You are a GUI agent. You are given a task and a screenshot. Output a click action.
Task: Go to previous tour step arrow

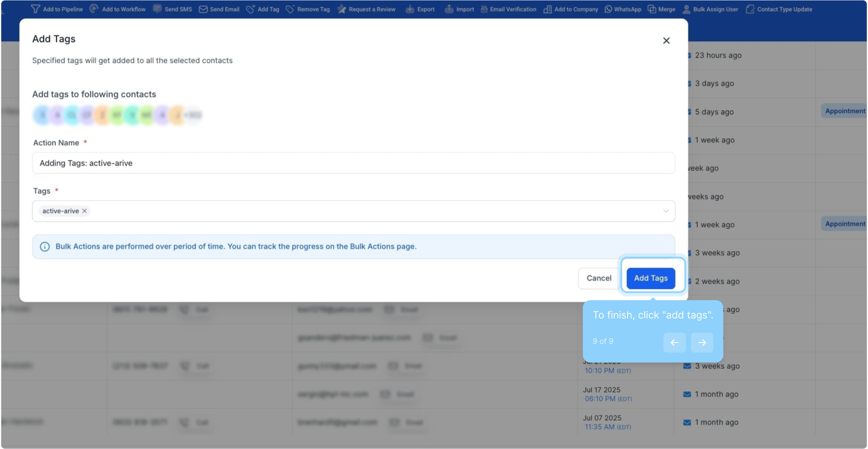click(x=674, y=343)
